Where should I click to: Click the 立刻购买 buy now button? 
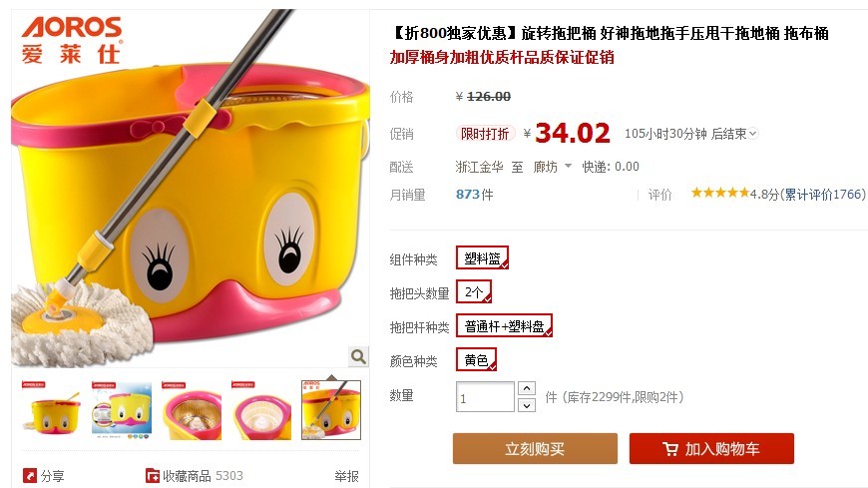click(535, 449)
